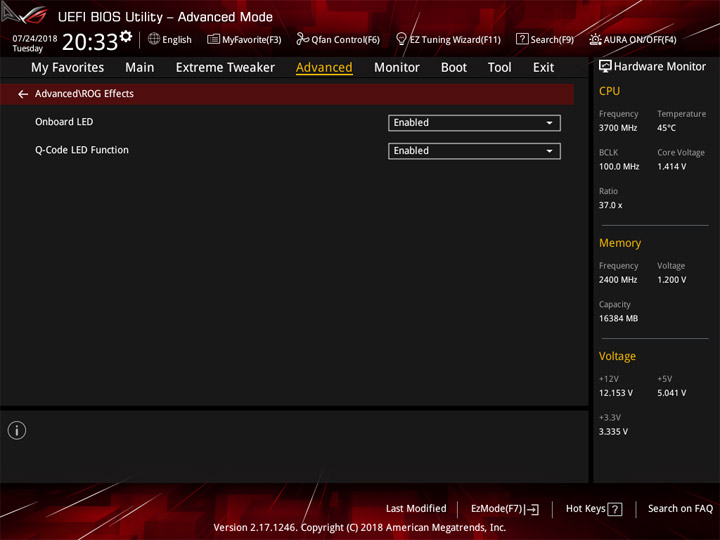
Task: Click Search on FAQ
Action: [x=681, y=509]
